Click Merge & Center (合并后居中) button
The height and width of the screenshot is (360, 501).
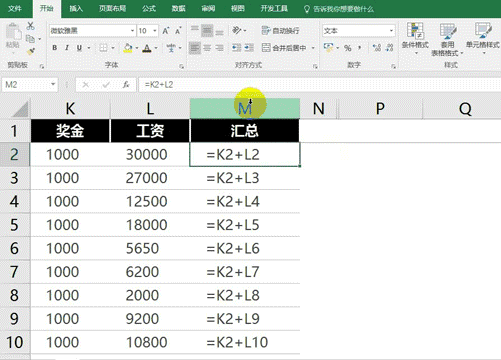click(284, 48)
